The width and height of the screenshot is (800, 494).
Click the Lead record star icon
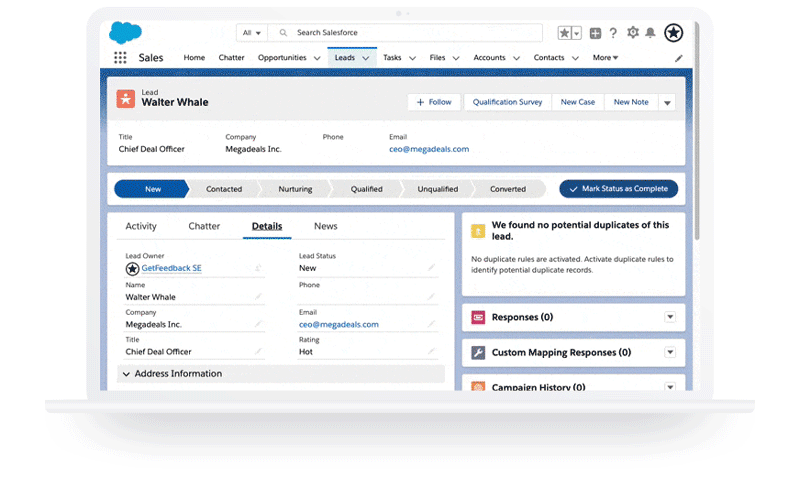coord(126,98)
